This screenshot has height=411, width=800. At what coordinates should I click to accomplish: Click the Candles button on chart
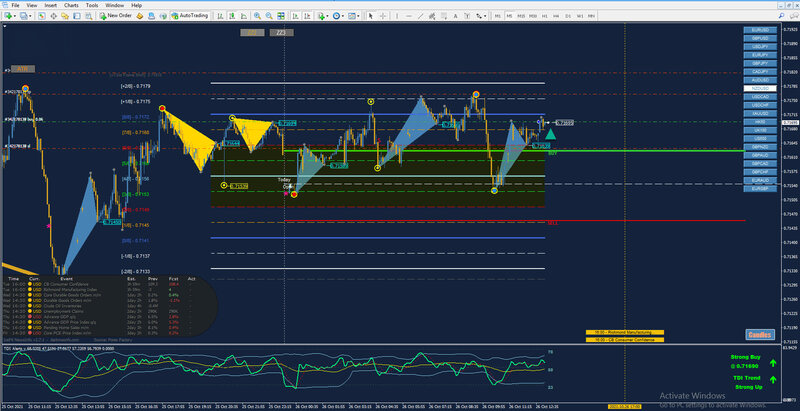point(760,335)
